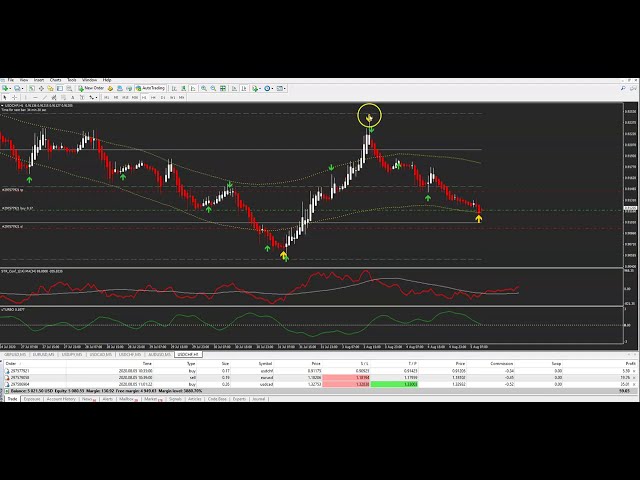Viewport: 640px width, 480px height.
Task: Open the EURUSD,M5 chart tab
Action: (43, 353)
